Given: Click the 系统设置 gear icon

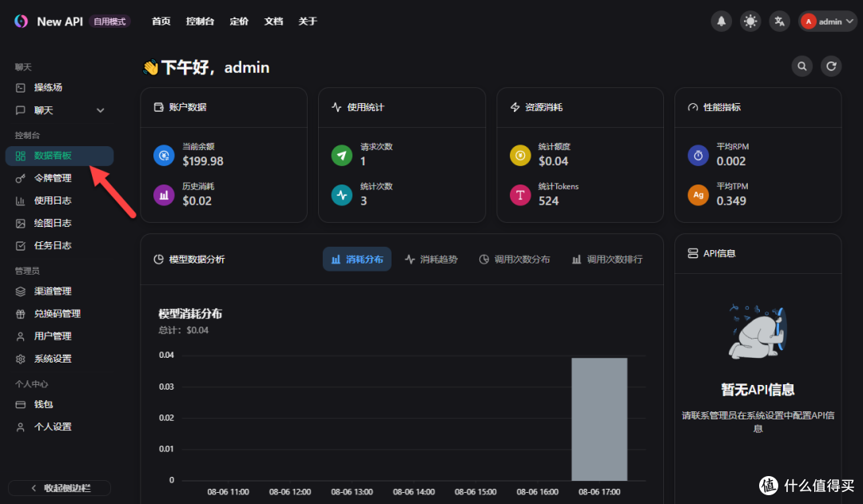Looking at the screenshot, I should pos(20,359).
